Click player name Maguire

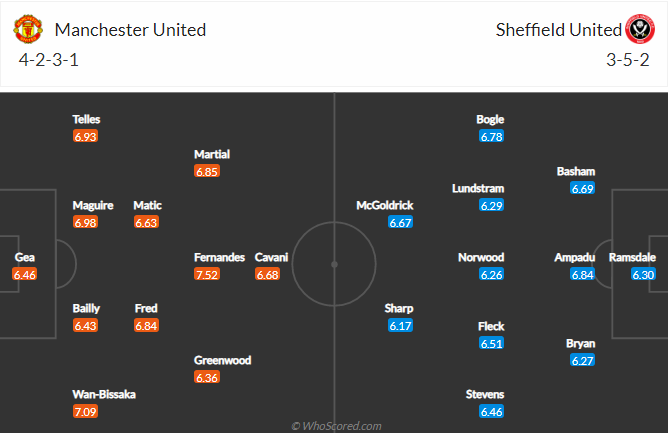(93, 205)
